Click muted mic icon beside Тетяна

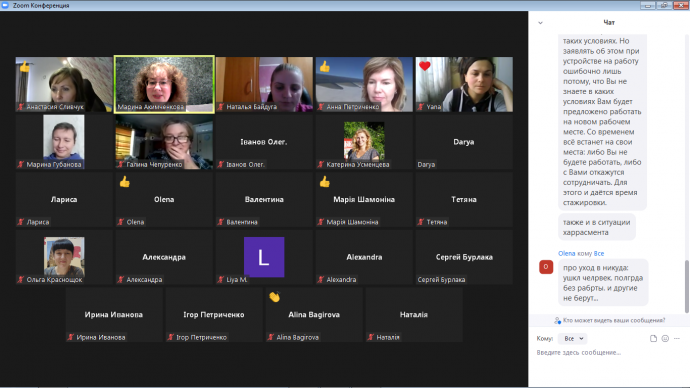[x=421, y=222]
